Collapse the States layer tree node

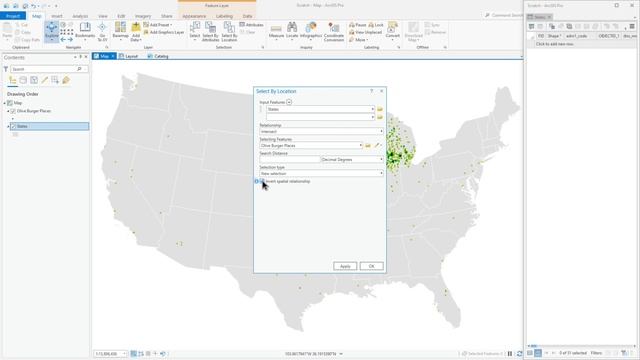point(8,127)
